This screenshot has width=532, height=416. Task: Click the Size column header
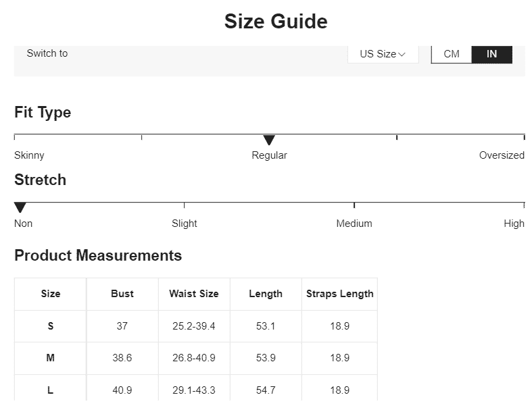pyautogui.click(x=51, y=294)
